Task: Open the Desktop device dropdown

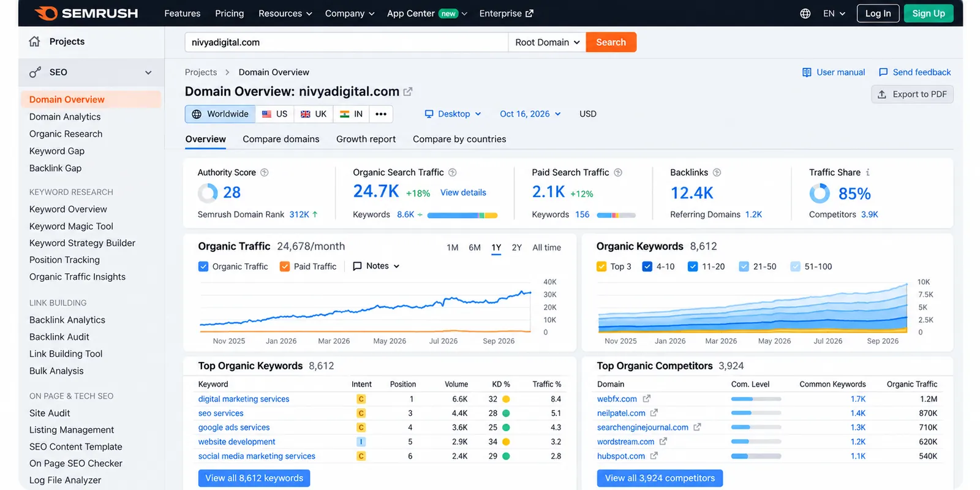Action: point(453,114)
